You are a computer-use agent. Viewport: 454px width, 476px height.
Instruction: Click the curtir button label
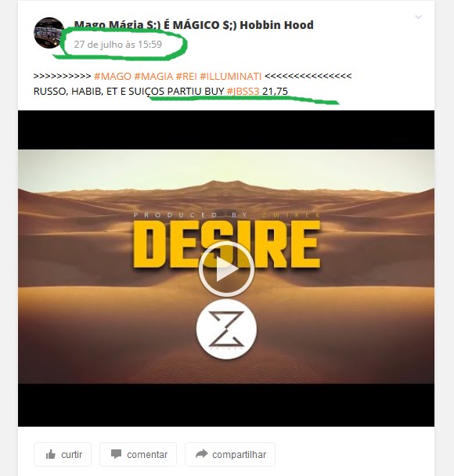point(71,454)
